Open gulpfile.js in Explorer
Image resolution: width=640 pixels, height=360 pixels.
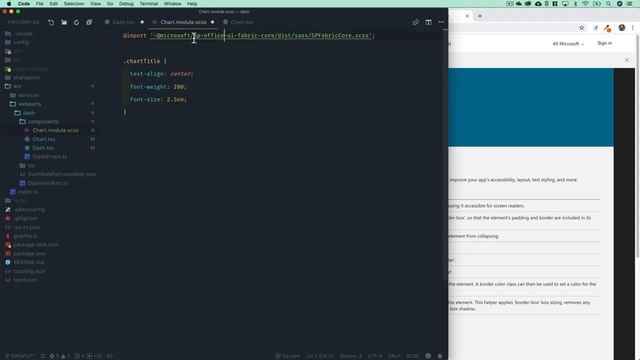49,236
